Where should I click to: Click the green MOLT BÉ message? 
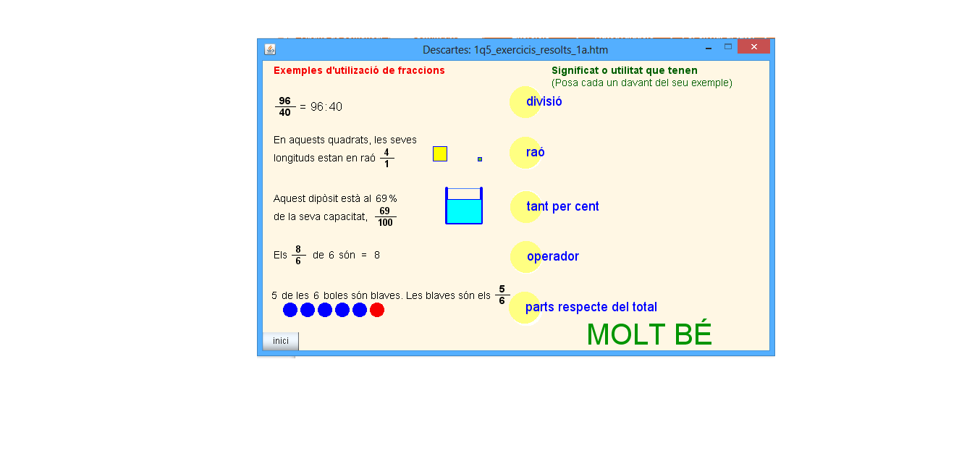(649, 334)
